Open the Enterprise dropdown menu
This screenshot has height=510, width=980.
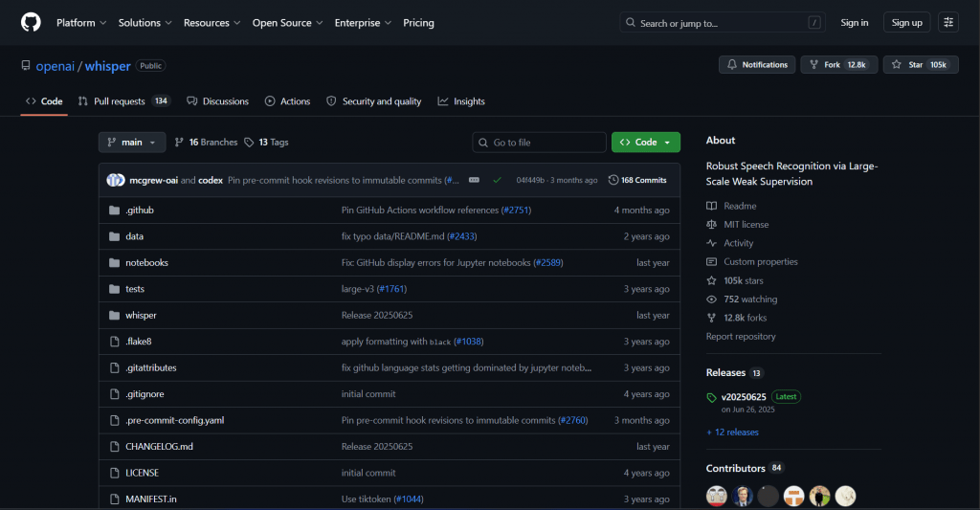(x=363, y=23)
